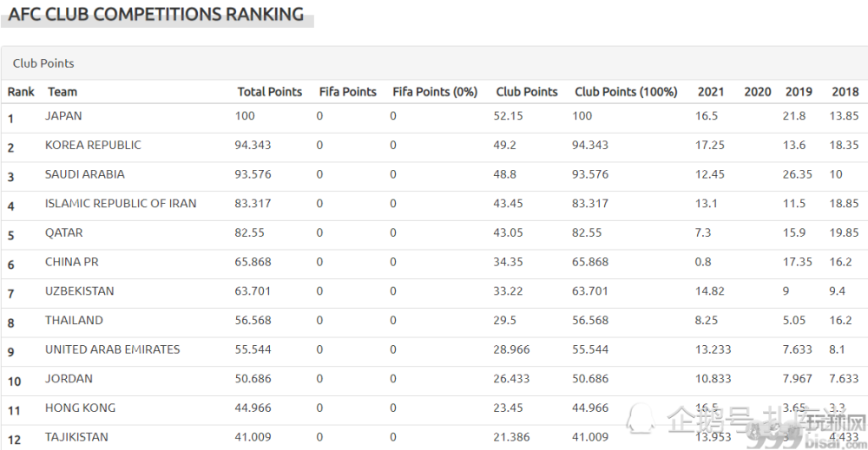Sort by the Fifa Points column
868x450 pixels.
click(348, 92)
